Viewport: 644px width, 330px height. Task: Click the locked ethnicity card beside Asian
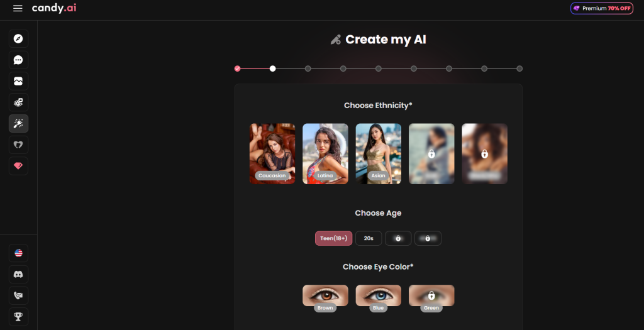pyautogui.click(x=431, y=154)
